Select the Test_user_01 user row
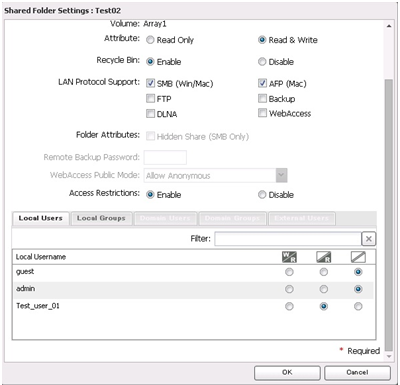 [193, 306]
